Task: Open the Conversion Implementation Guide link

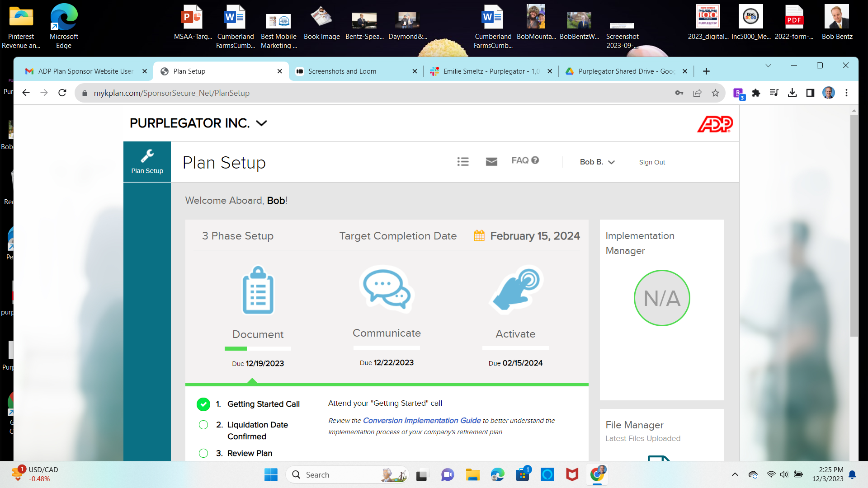Action: tap(422, 421)
